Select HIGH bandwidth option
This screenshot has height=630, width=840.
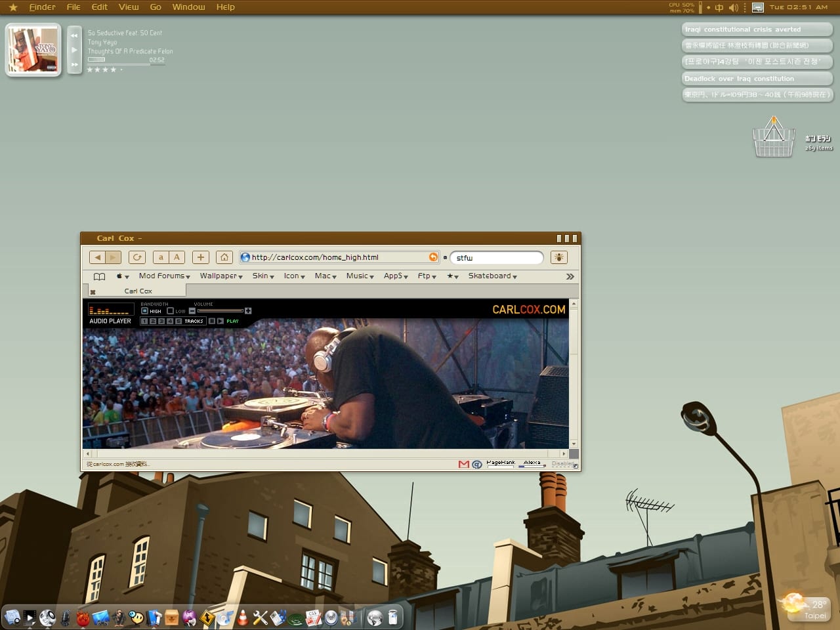click(145, 311)
